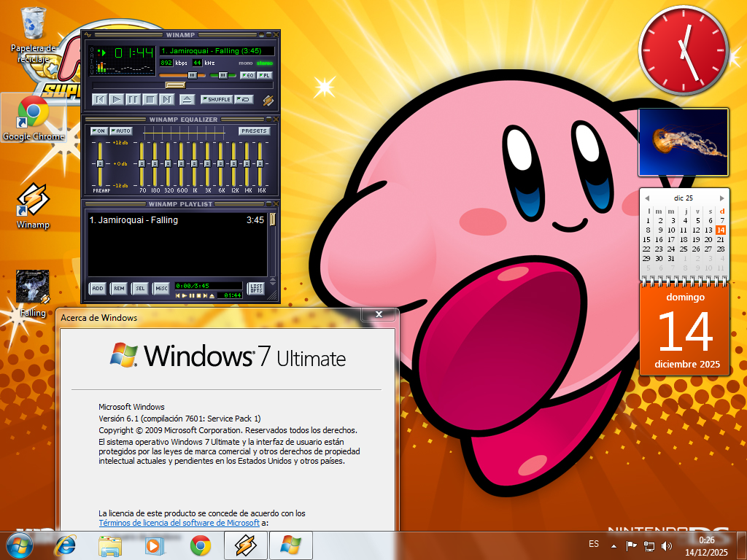Image resolution: width=747 pixels, height=560 pixels.
Task: Click the Winamp lightning bolt logo in player
Action: (x=268, y=101)
